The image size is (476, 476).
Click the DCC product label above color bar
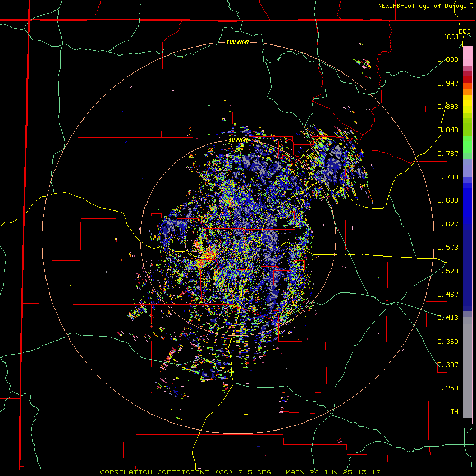point(464,32)
